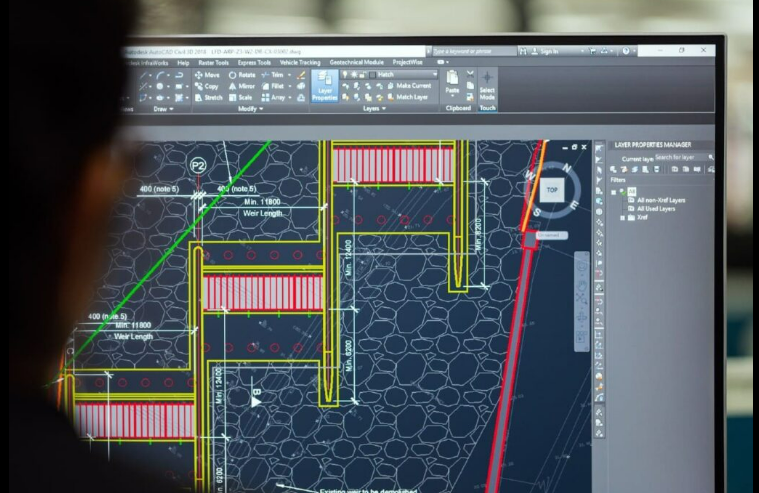
Task: Click the Cut scissors icon in Clipboard
Action: tap(470, 74)
